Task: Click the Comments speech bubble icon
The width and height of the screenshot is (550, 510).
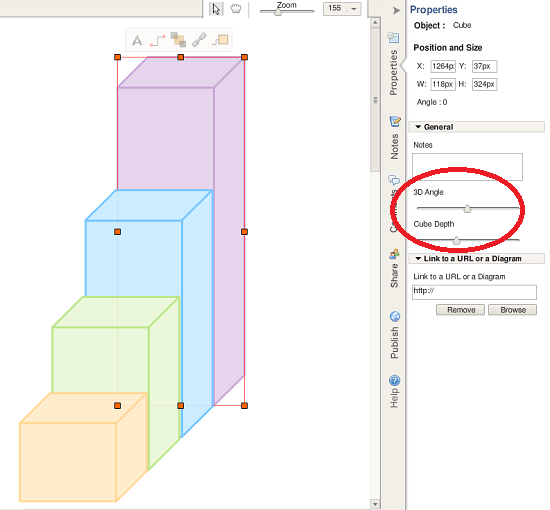Action: [x=394, y=180]
